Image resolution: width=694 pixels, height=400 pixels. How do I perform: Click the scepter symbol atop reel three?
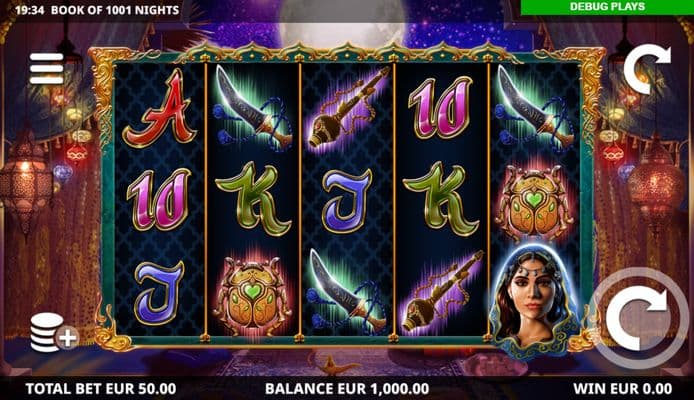click(x=349, y=107)
